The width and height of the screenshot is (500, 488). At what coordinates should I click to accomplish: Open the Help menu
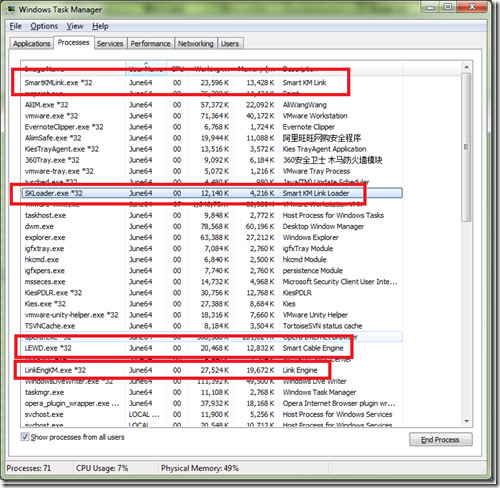click(x=100, y=26)
